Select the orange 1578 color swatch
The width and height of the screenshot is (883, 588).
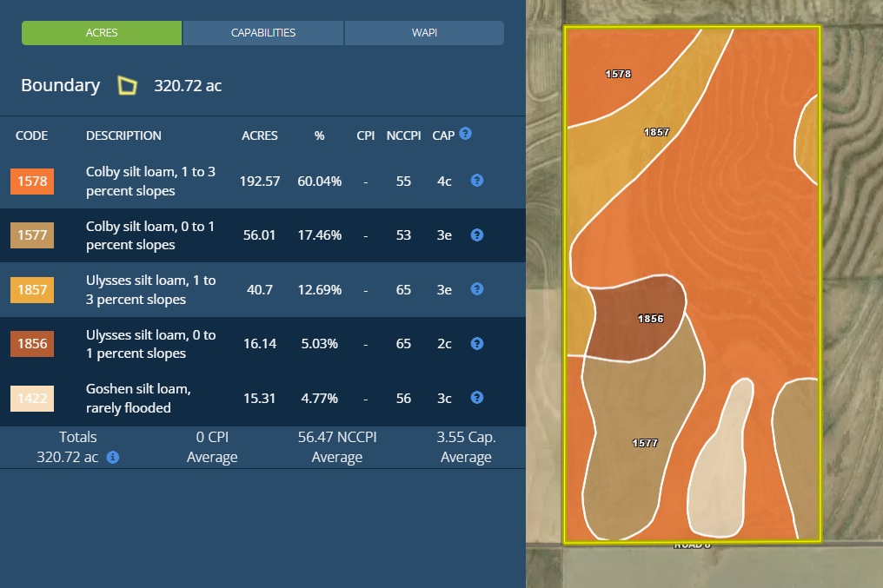click(x=32, y=182)
